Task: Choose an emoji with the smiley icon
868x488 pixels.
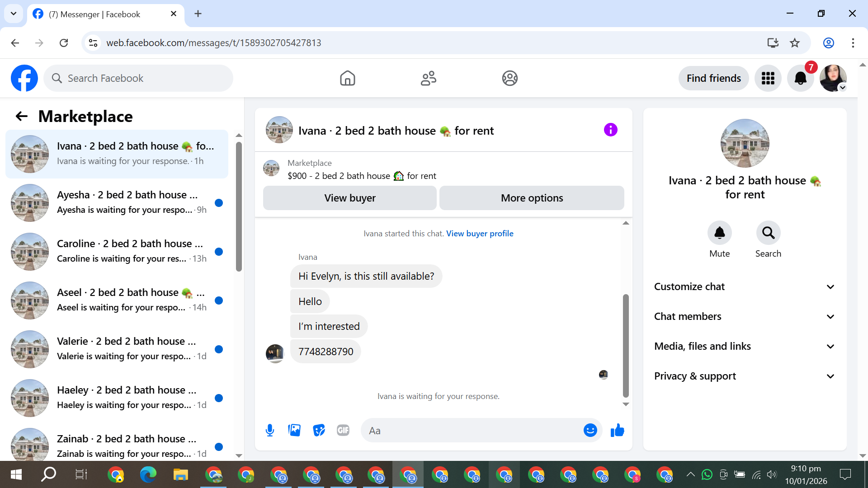Action: click(x=590, y=430)
